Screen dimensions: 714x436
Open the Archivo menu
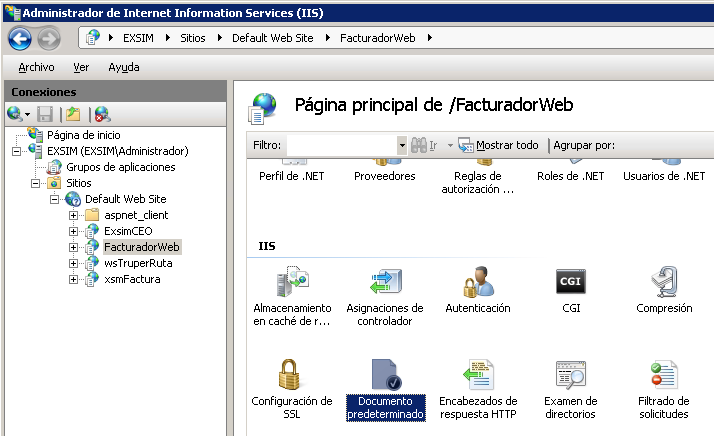point(36,67)
